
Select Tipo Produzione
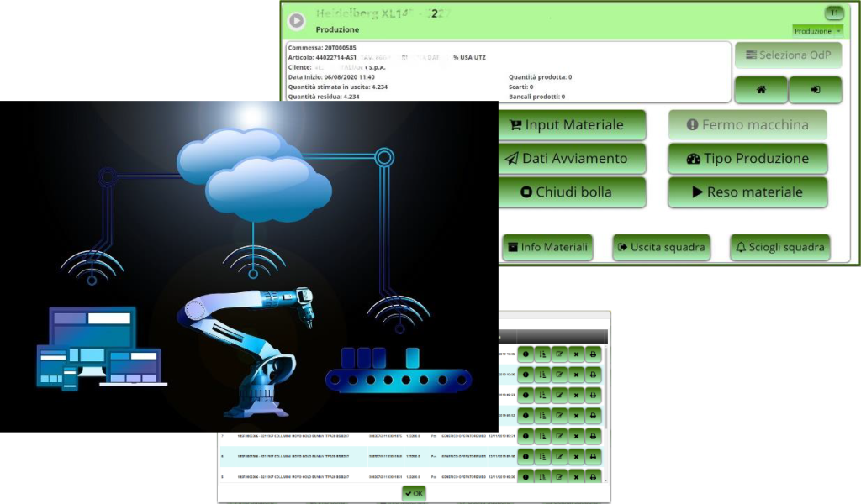click(x=747, y=159)
